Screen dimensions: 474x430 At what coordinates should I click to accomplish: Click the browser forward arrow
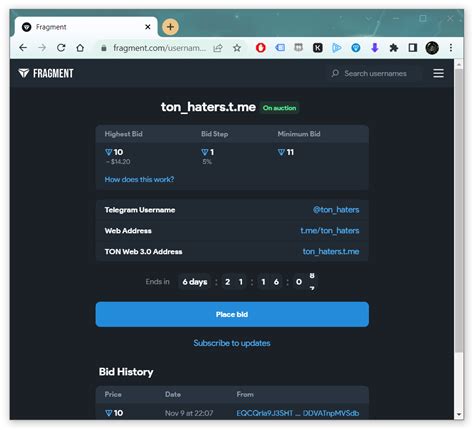click(42, 48)
